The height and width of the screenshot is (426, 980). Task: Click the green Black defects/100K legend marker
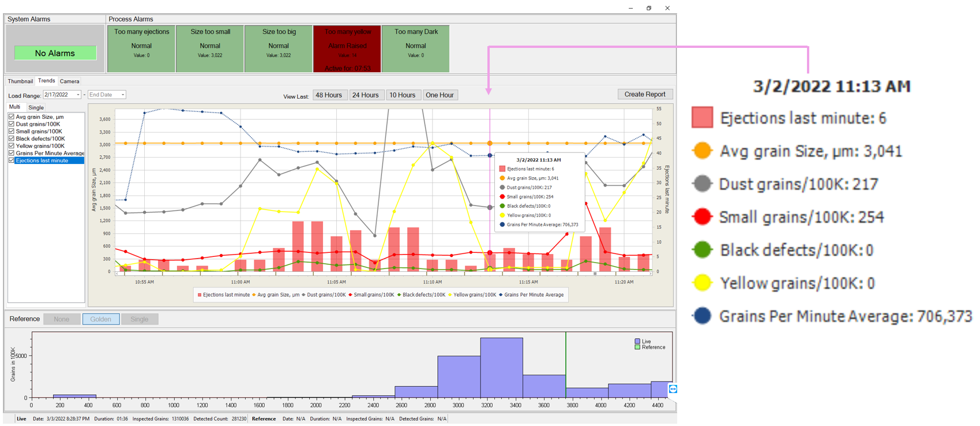(702, 250)
